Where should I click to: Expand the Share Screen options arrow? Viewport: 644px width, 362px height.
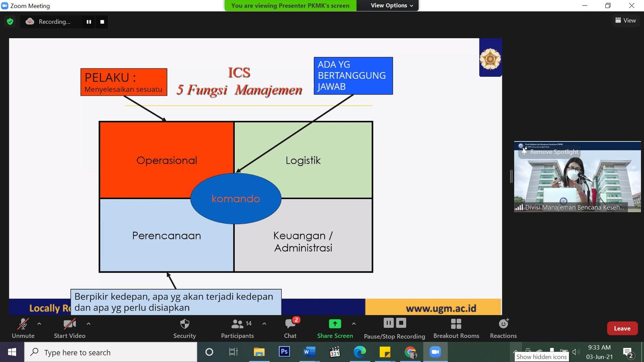[353, 323]
